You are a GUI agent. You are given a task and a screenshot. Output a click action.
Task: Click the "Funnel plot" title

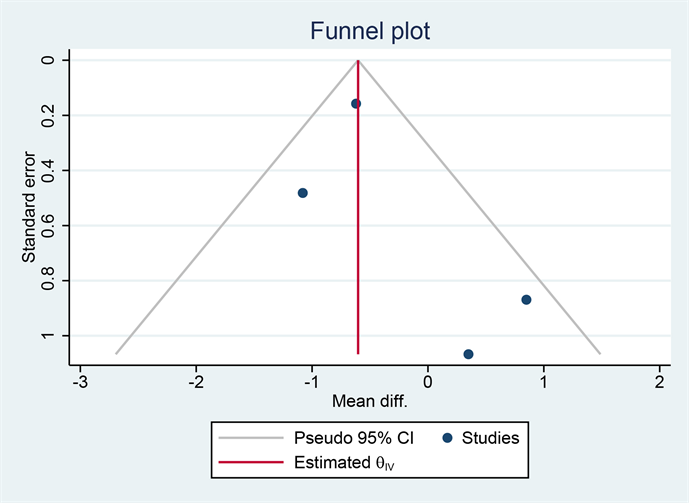point(372,31)
